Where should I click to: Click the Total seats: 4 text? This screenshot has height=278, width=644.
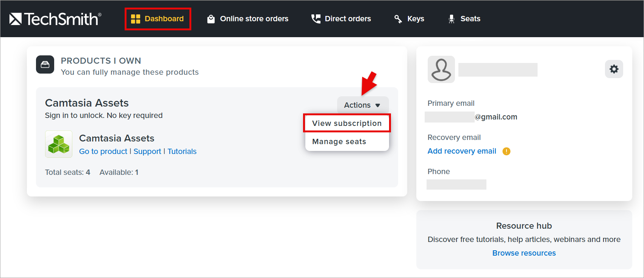click(68, 172)
